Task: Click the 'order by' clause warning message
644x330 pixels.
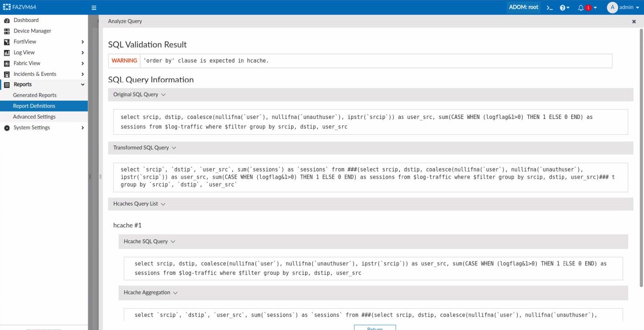Action: [x=206, y=61]
